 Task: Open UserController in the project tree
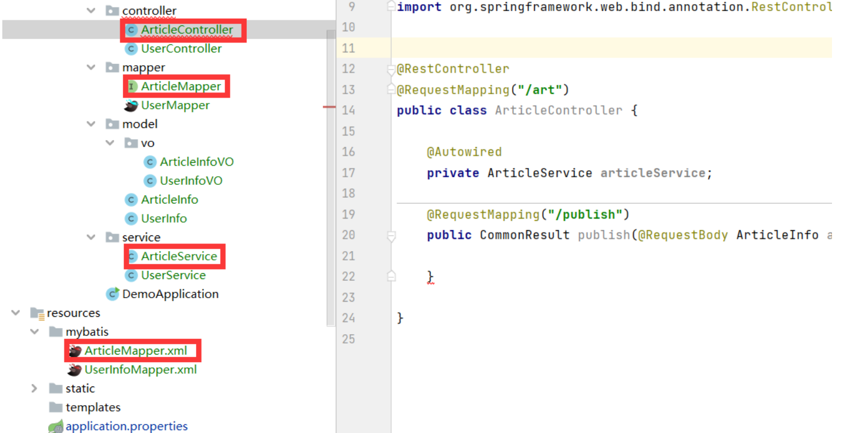pos(181,49)
